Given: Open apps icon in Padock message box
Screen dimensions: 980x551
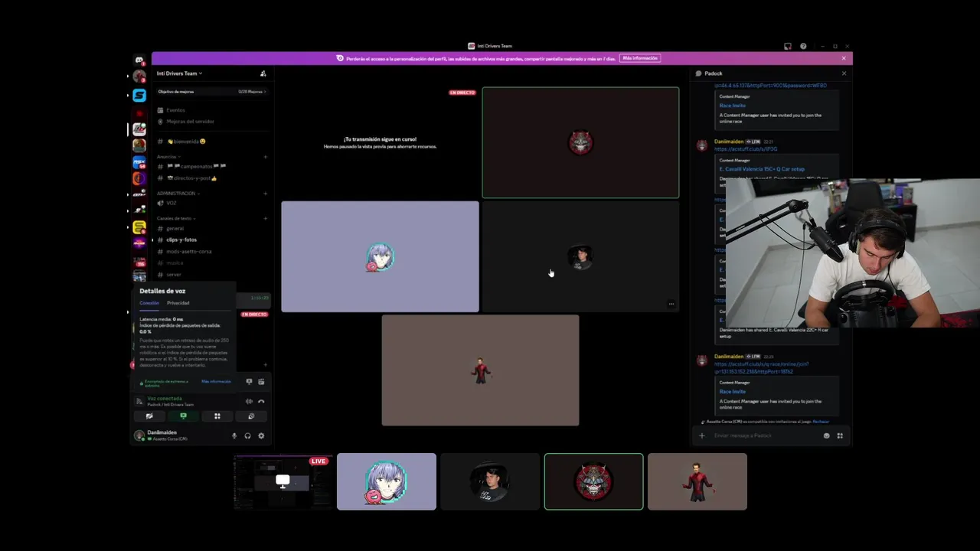Looking at the screenshot, I should click(840, 435).
